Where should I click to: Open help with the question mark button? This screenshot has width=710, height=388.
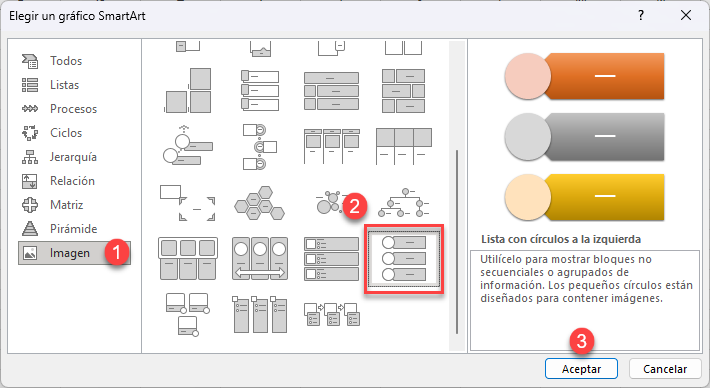pyautogui.click(x=641, y=15)
